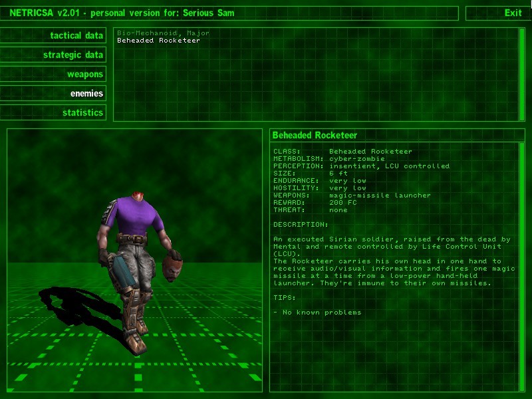Click the THREAT: none line
Image resolution: width=532 pixels, height=399 pixels.
coord(311,210)
